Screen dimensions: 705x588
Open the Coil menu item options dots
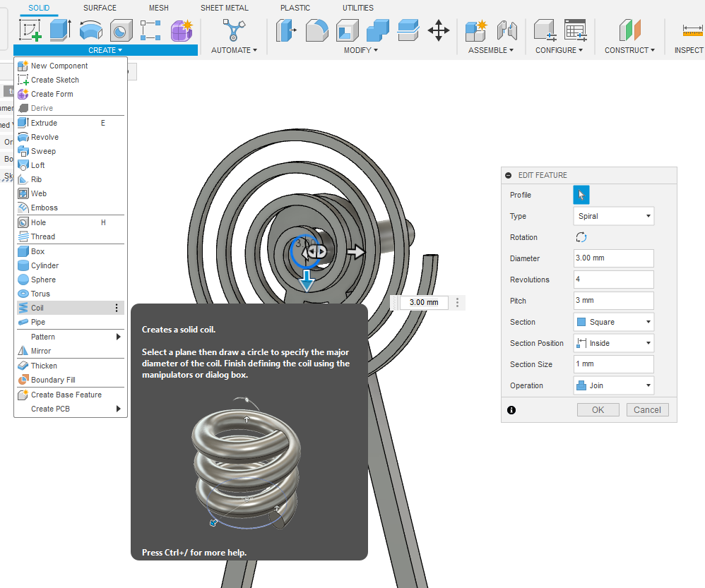tap(117, 308)
